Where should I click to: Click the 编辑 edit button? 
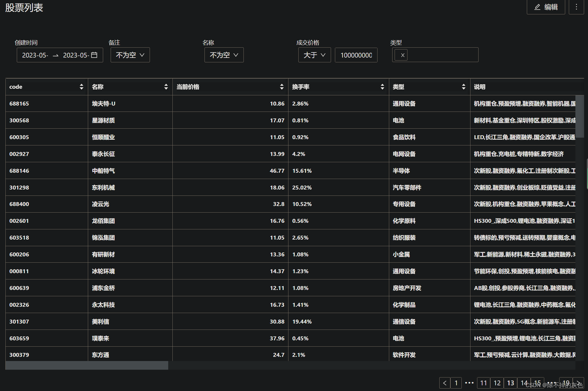click(546, 7)
